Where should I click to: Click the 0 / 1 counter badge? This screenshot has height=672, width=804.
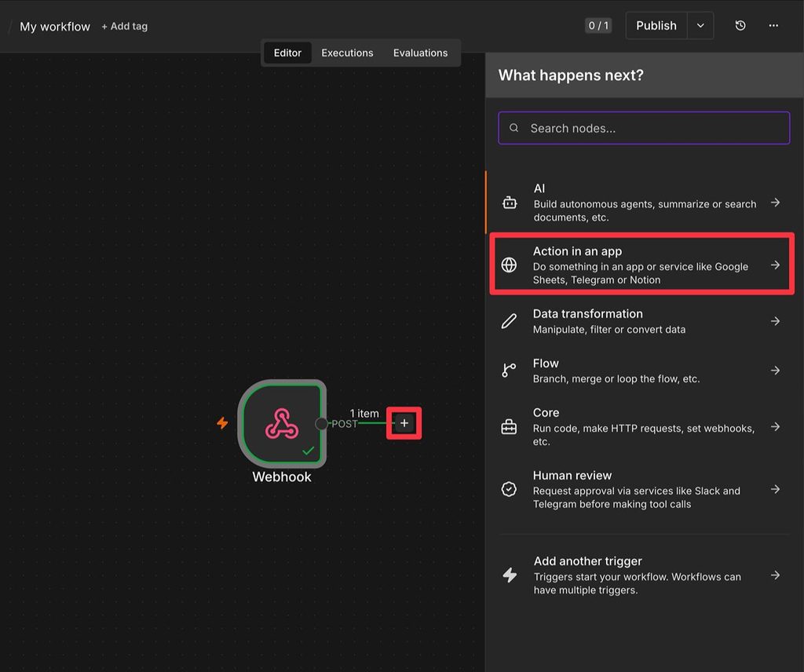(x=598, y=26)
